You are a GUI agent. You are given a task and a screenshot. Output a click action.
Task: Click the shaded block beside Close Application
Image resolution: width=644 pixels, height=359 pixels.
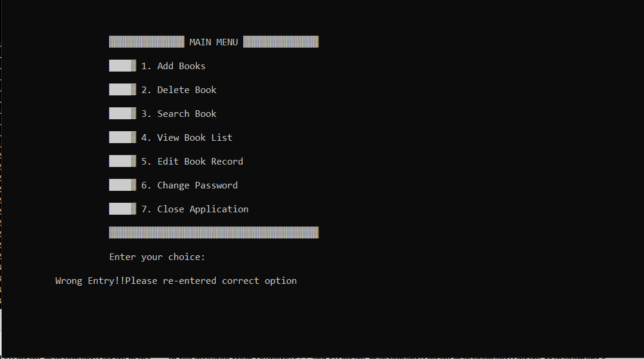(122, 208)
